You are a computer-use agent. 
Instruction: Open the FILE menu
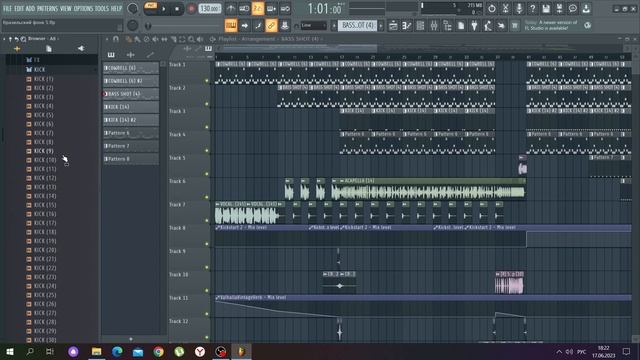click(7, 9)
